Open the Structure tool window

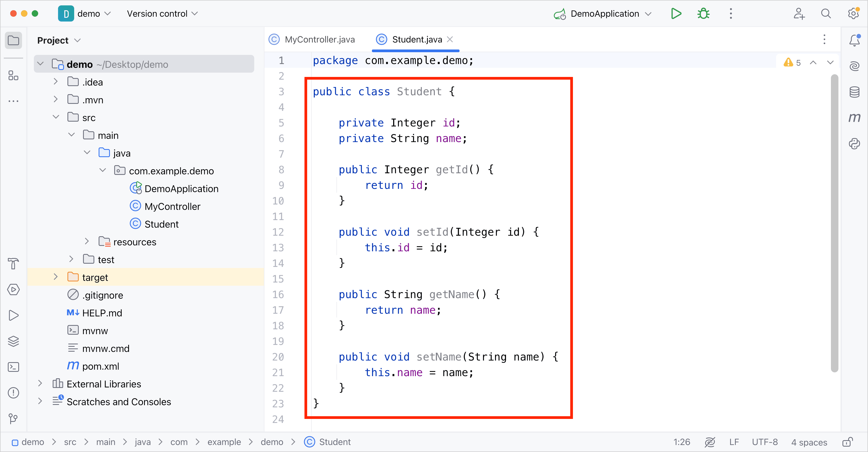click(13, 76)
